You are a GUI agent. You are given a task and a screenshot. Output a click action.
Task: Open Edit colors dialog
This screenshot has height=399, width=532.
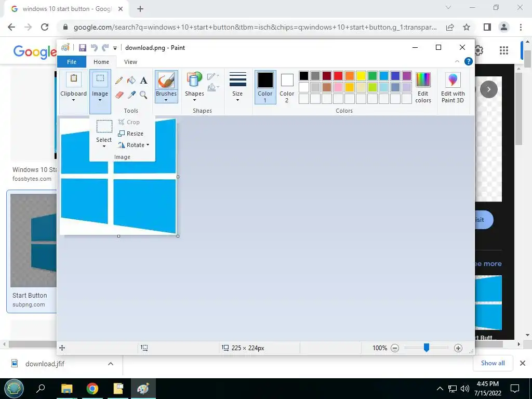[423, 87]
